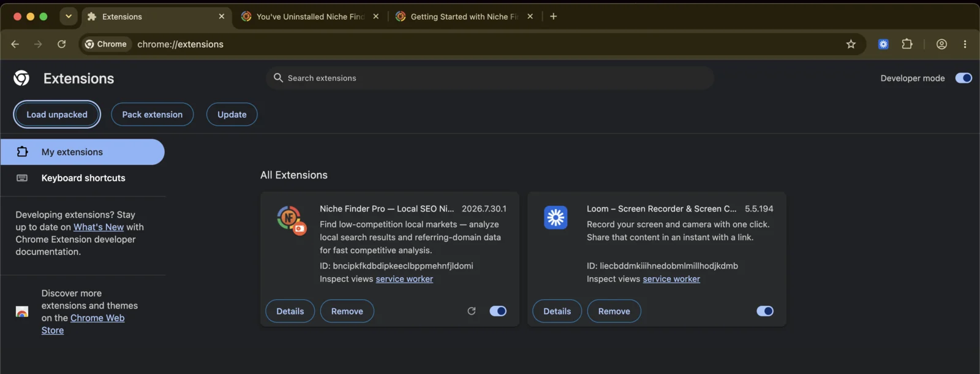Turn off the Loom extension toggle
Image resolution: width=980 pixels, height=374 pixels.
coord(765,311)
